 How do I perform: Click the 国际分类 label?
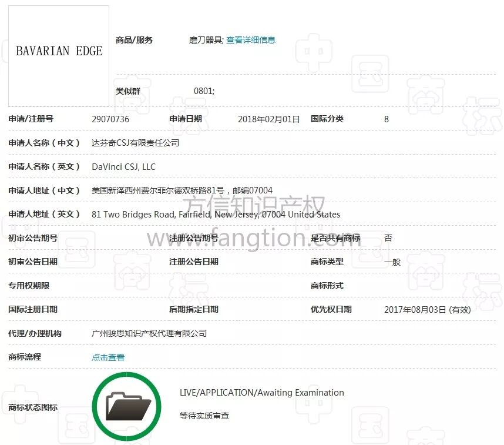click(x=327, y=119)
